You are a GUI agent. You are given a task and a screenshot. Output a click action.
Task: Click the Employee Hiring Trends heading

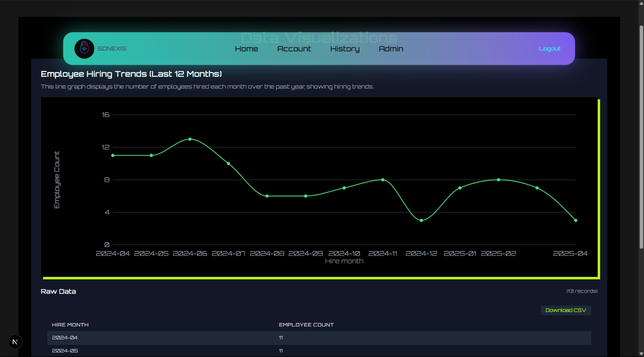[131, 74]
